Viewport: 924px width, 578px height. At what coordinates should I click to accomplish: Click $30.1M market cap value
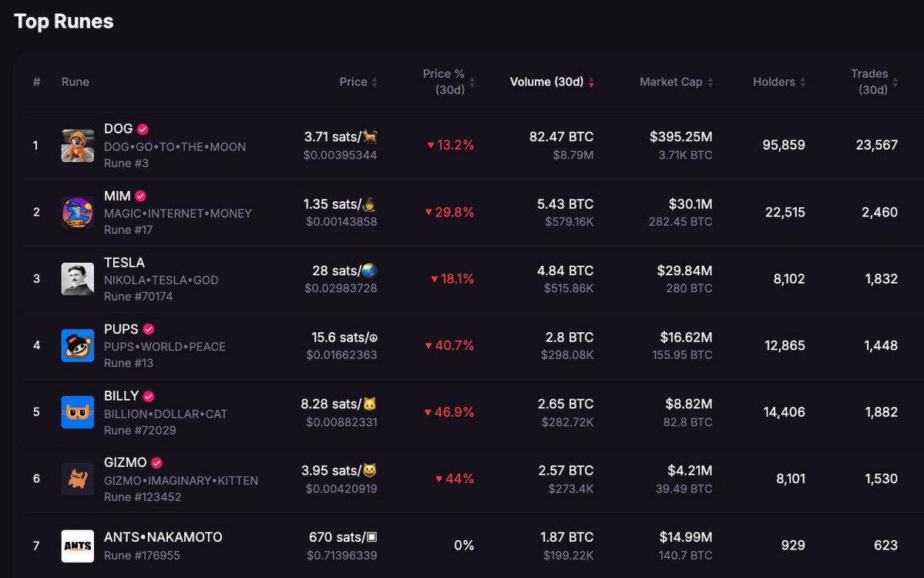(690, 204)
